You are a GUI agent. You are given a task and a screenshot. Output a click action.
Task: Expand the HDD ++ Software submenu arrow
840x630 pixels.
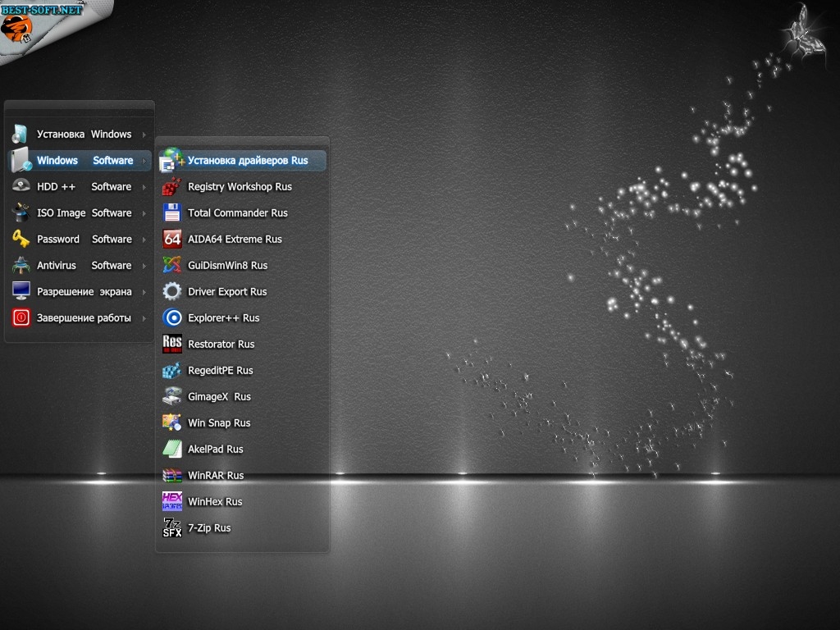(144, 187)
